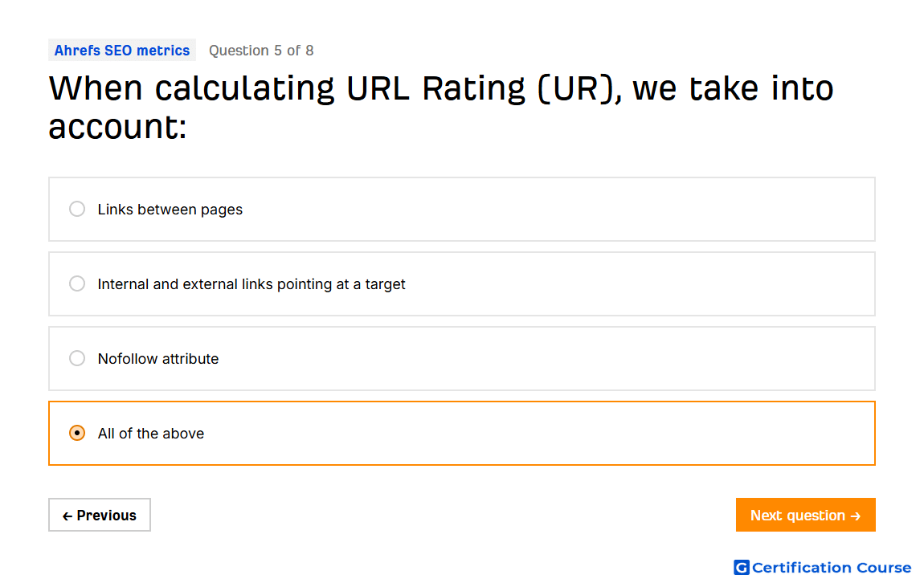Click the blue G logo icon
Screen dimensions: 924x583
tap(741, 568)
